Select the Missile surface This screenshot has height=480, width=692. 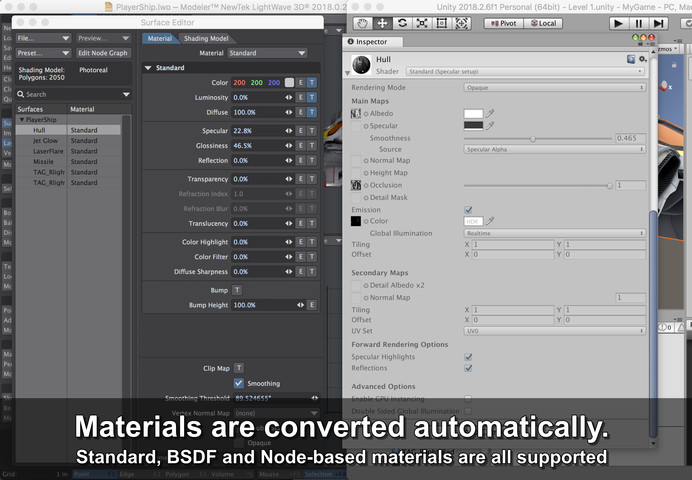[68, 162]
